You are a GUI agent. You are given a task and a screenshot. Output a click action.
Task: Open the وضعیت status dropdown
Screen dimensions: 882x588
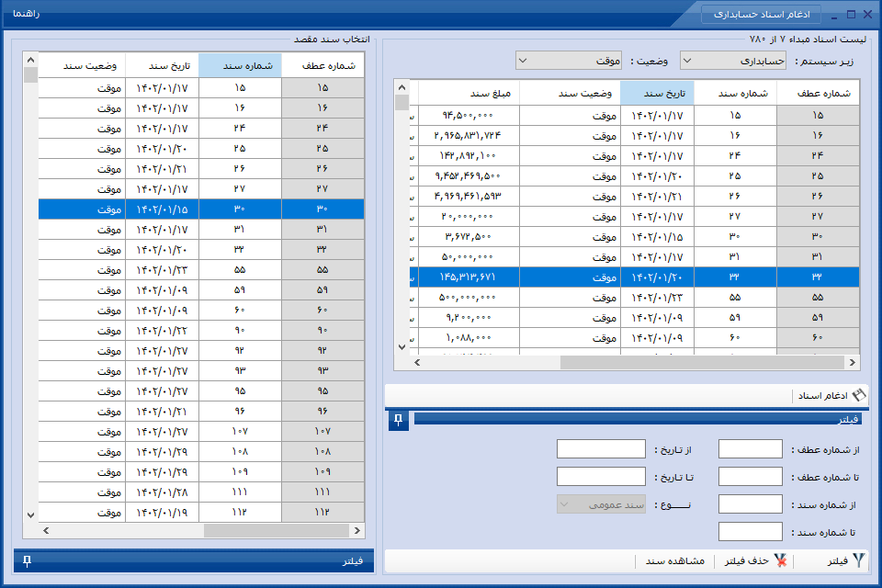coord(569,61)
